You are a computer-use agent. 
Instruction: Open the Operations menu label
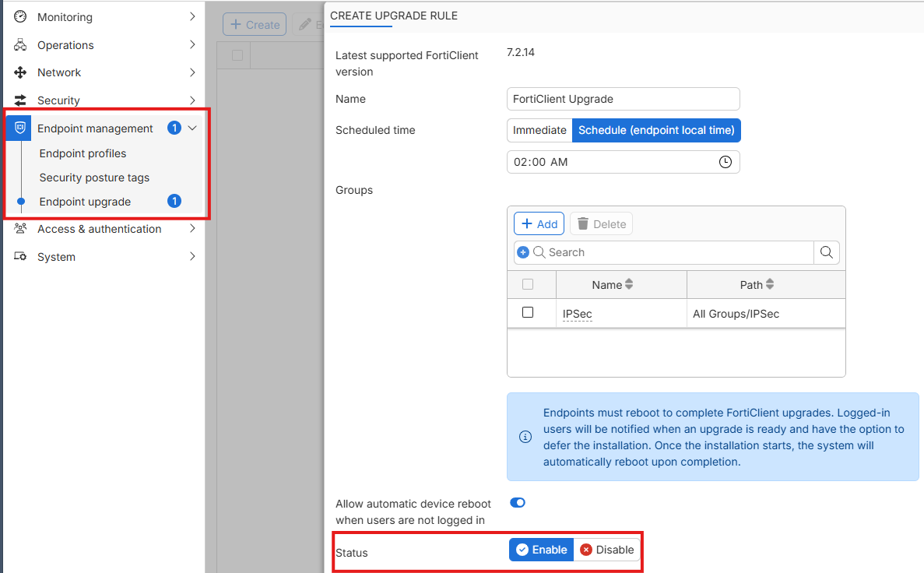click(x=65, y=45)
